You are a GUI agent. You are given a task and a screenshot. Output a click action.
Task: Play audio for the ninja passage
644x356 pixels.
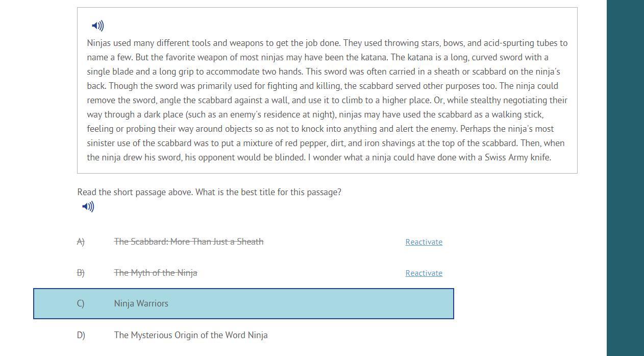pos(97,26)
